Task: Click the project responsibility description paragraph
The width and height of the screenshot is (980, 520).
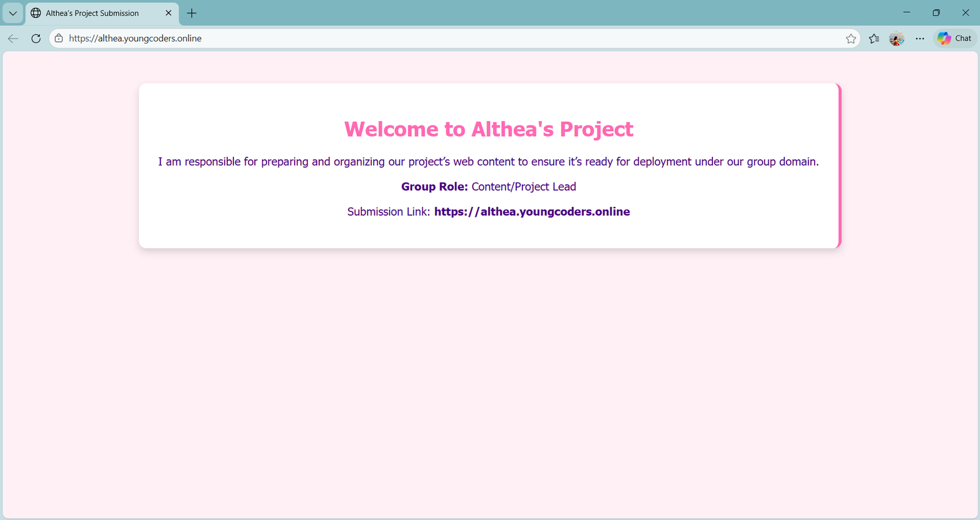Action: coord(488,162)
